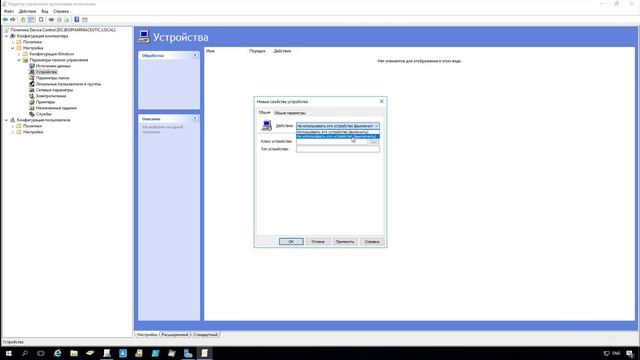Expand the Конфигурация Windows node
640x360 pixels.
19,54
